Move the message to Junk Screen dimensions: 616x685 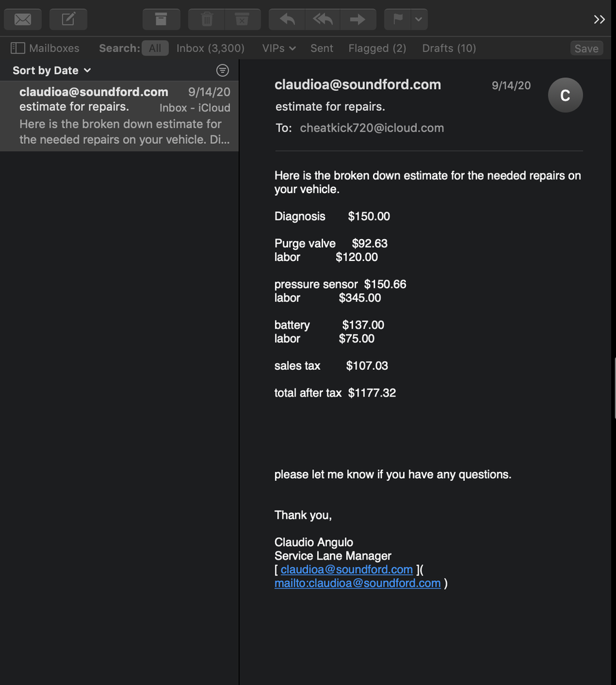[x=242, y=19]
